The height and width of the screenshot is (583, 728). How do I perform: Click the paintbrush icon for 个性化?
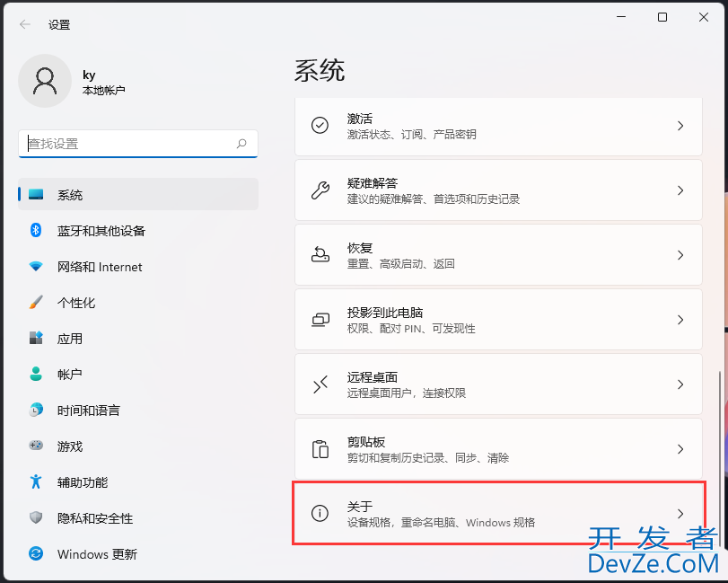pyautogui.click(x=36, y=303)
